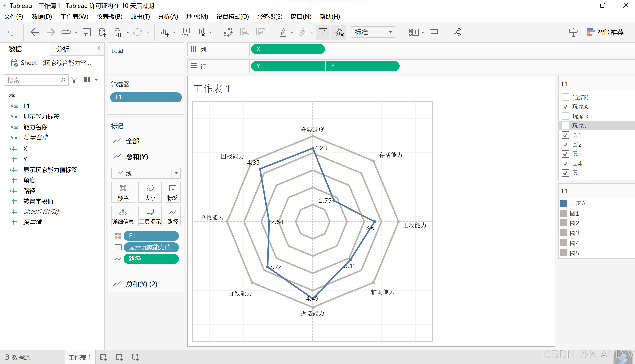The width and height of the screenshot is (635, 364).
Task: Click the 智能推荐 Show Me button
Action: click(605, 32)
